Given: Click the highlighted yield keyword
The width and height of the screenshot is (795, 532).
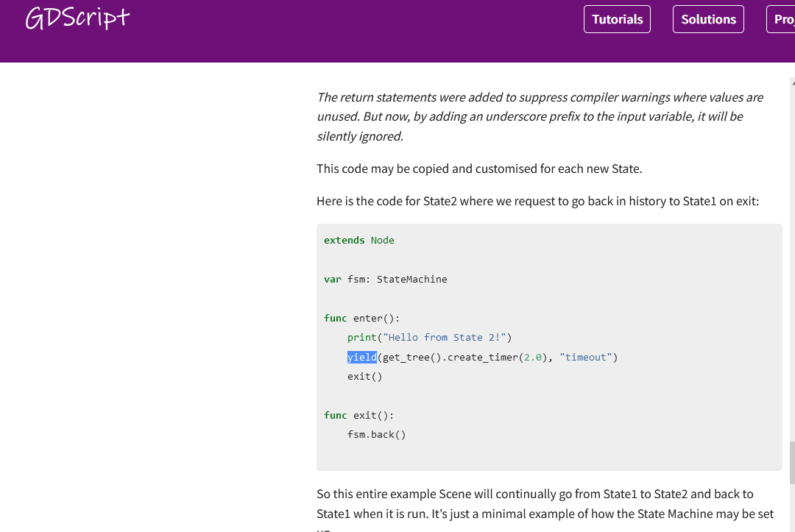Looking at the screenshot, I should (x=361, y=357).
